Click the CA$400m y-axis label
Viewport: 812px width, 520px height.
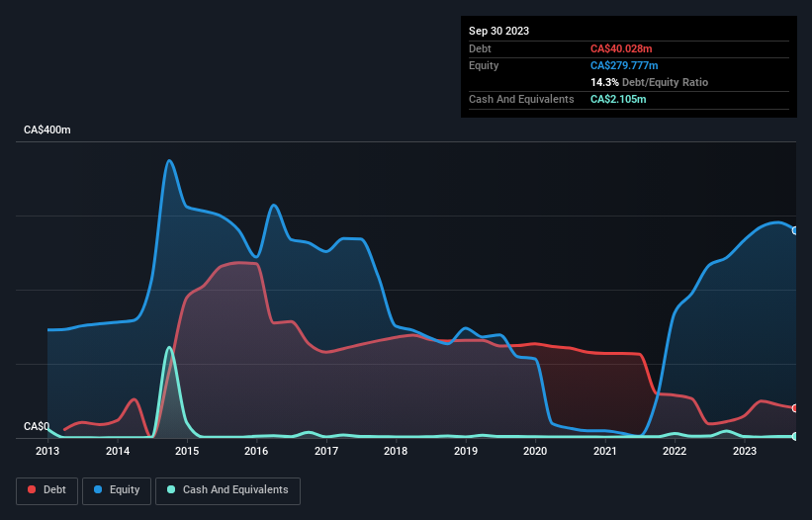click(47, 130)
